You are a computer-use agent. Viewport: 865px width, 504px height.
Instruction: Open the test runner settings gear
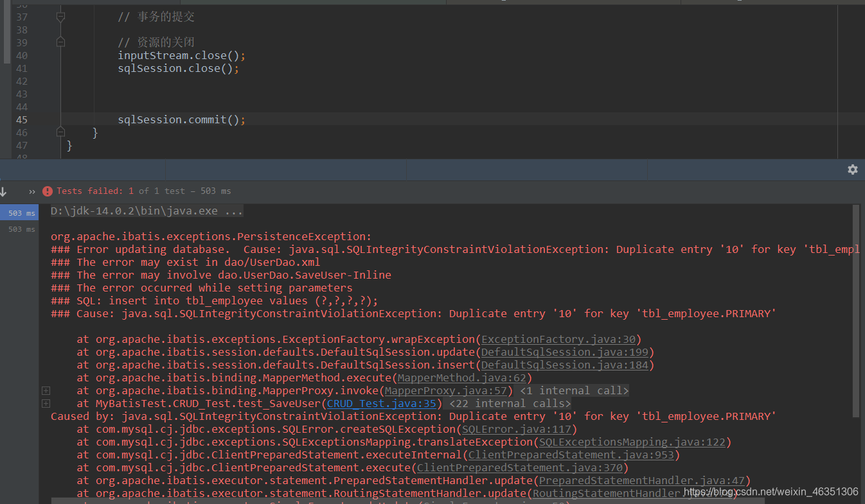(x=852, y=169)
